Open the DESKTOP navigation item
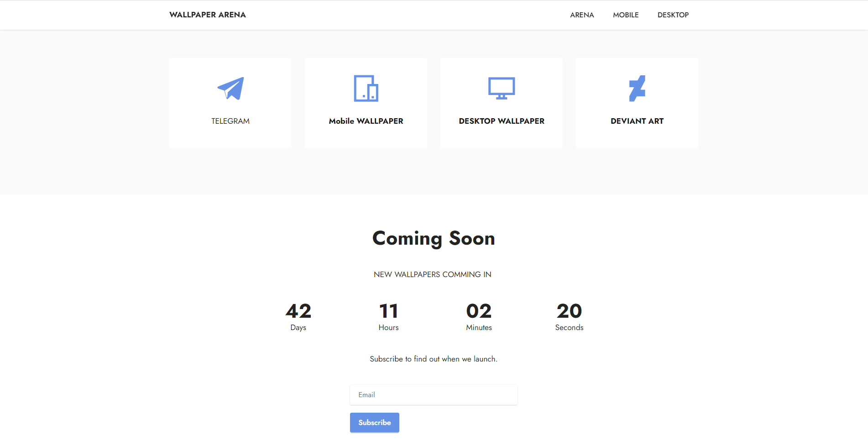868x446 pixels. tap(673, 15)
